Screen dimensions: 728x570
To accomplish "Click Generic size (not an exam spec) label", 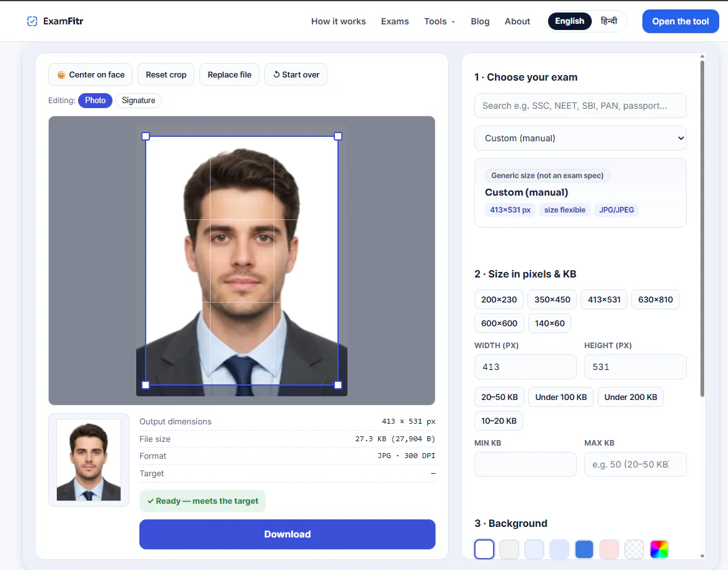I will 547,176.
